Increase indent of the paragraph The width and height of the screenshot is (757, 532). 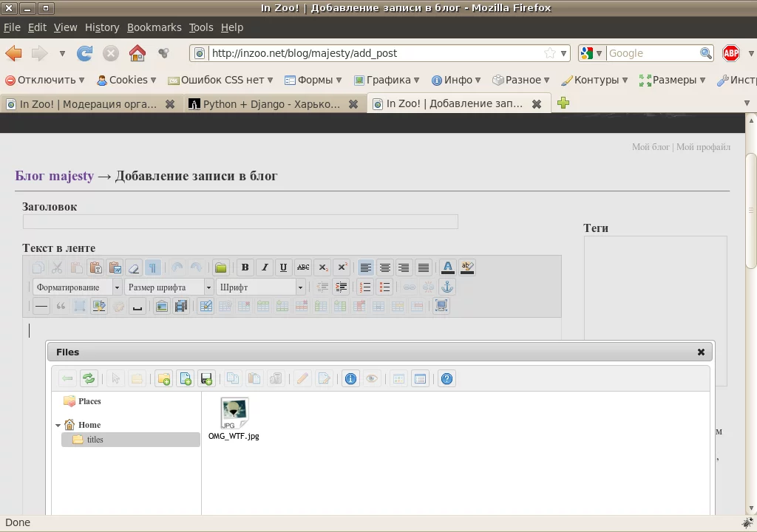[341, 287]
